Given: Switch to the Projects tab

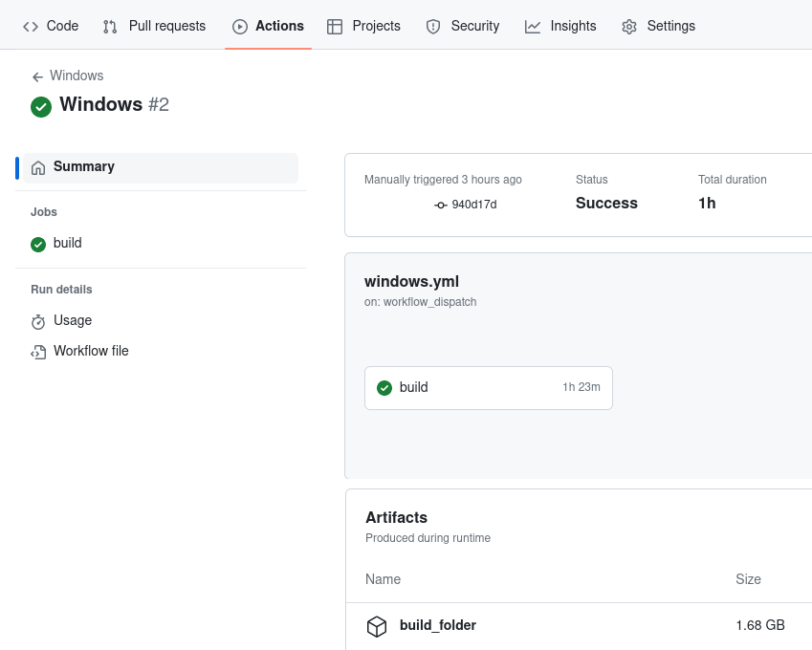Looking at the screenshot, I should (363, 26).
